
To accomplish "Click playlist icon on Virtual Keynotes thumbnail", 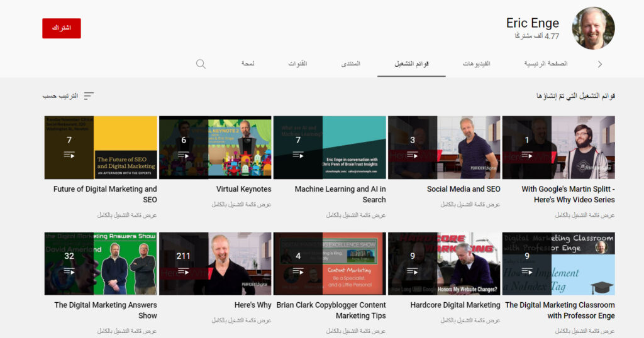I will click(184, 155).
